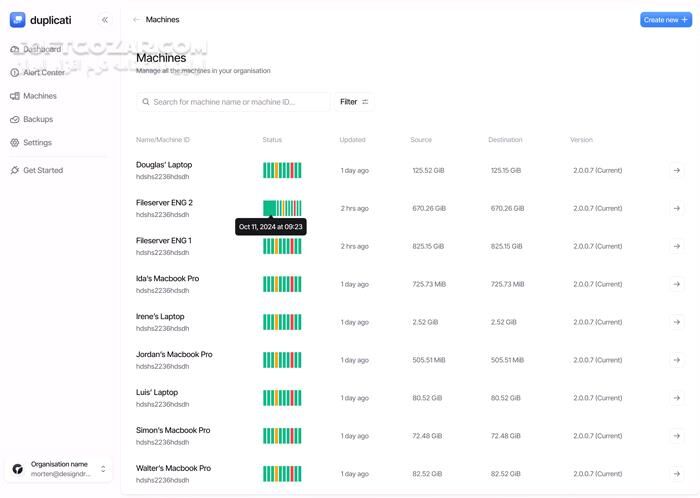Open Backups in sidebar
The image size is (700, 498).
coord(38,119)
